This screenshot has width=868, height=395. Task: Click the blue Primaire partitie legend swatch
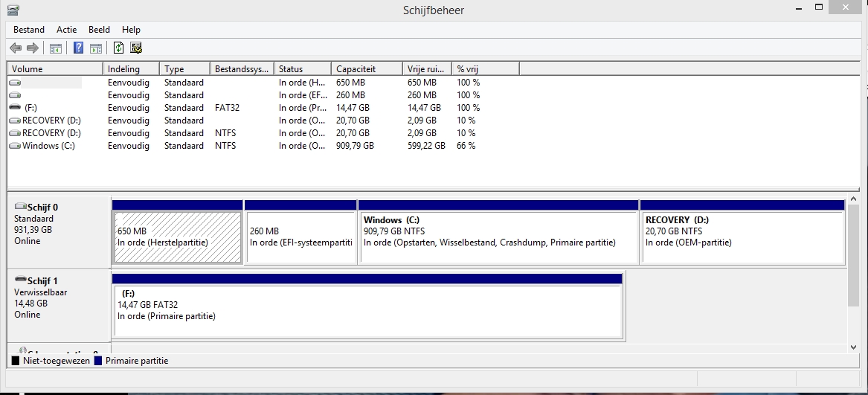click(97, 361)
